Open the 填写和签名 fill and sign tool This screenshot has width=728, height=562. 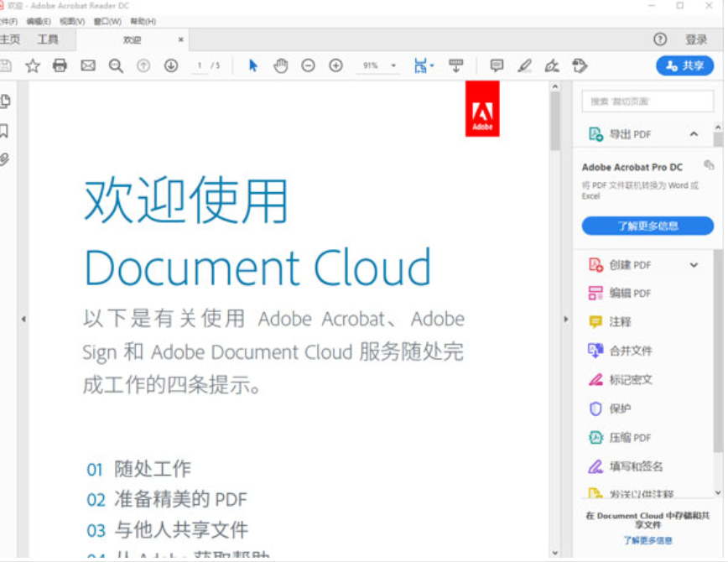click(626, 466)
